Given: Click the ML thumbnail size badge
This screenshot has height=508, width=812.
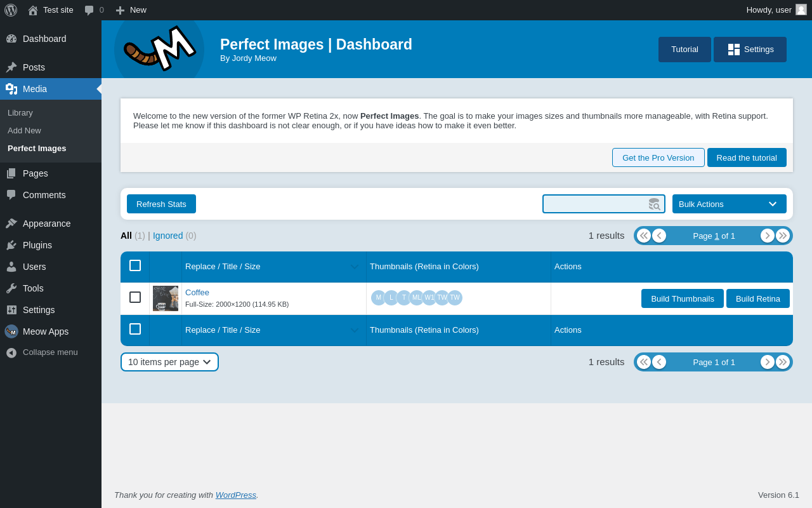Looking at the screenshot, I should tap(417, 298).
